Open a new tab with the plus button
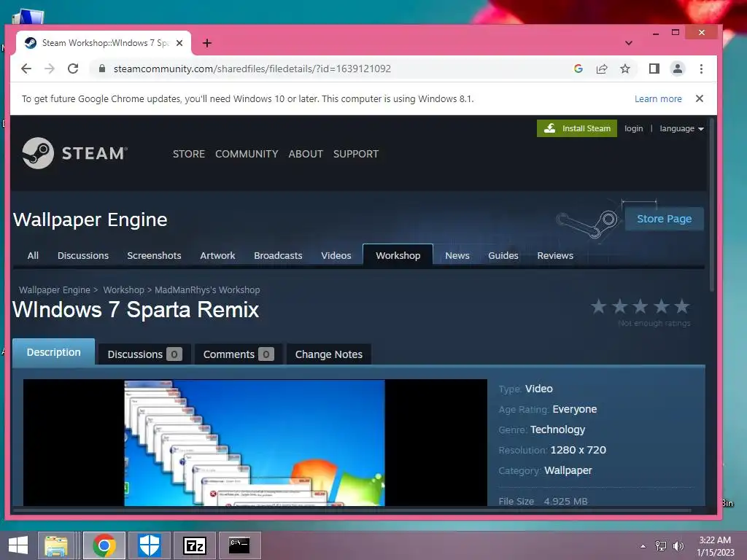Image resolution: width=747 pixels, height=560 pixels. (x=206, y=43)
